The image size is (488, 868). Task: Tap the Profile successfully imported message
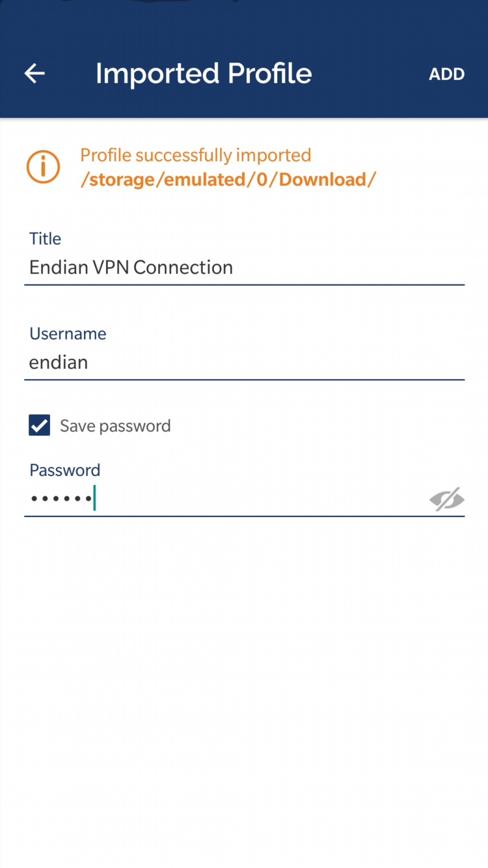(x=196, y=155)
